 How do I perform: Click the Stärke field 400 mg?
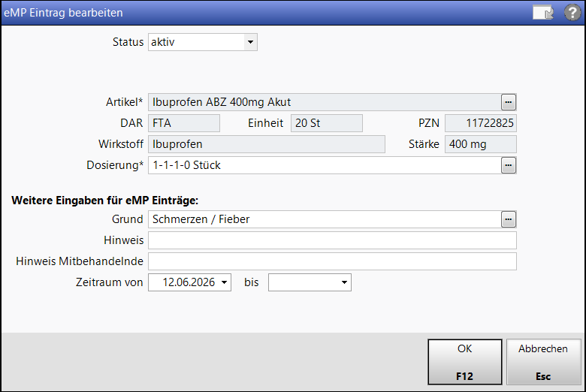tap(481, 144)
